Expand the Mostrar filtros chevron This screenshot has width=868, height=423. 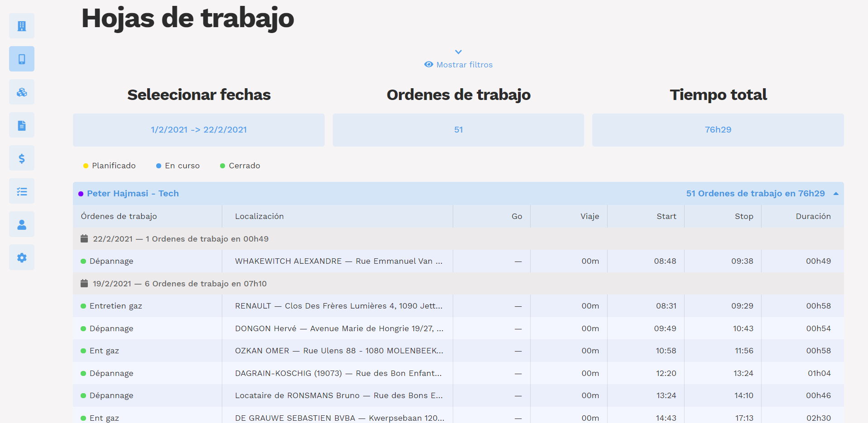(458, 52)
